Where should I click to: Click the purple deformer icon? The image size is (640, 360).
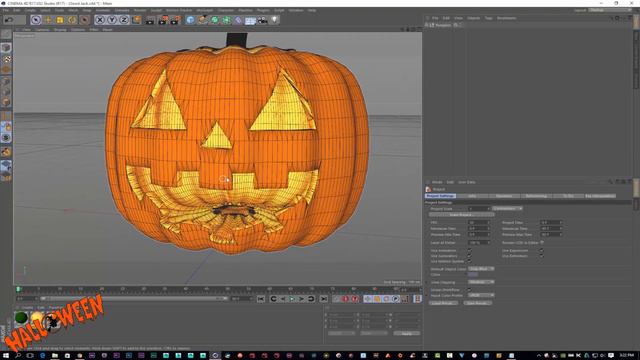pos(238,20)
